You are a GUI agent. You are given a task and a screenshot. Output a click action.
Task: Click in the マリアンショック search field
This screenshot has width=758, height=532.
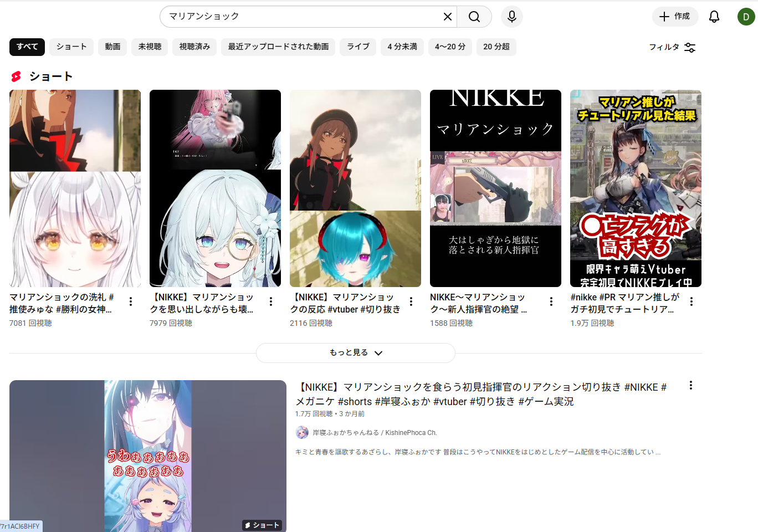(x=299, y=17)
